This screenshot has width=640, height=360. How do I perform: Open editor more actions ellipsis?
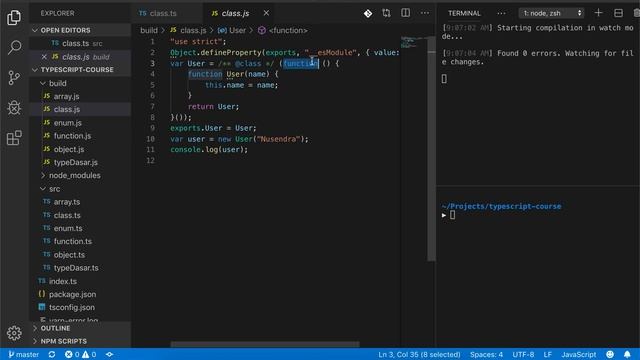pos(424,13)
